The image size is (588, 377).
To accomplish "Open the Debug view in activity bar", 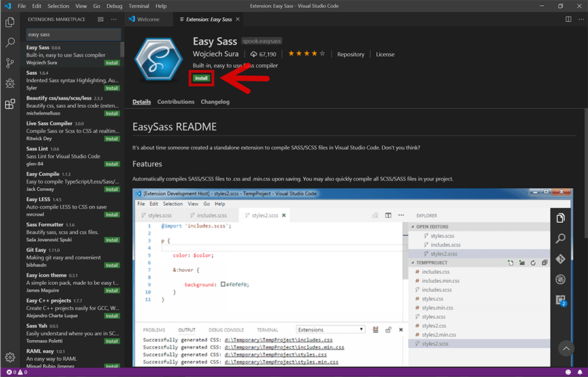I will click(10, 83).
